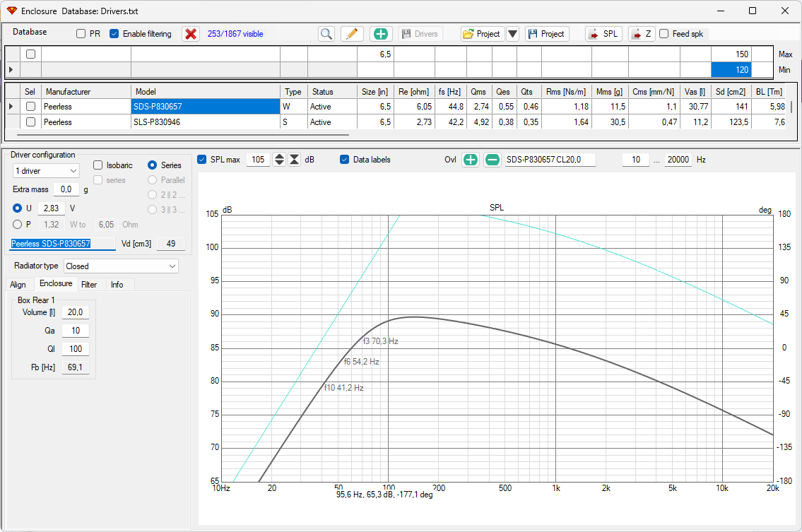The image size is (802, 532).
Task: Export Z impedance data button
Action: point(642,34)
